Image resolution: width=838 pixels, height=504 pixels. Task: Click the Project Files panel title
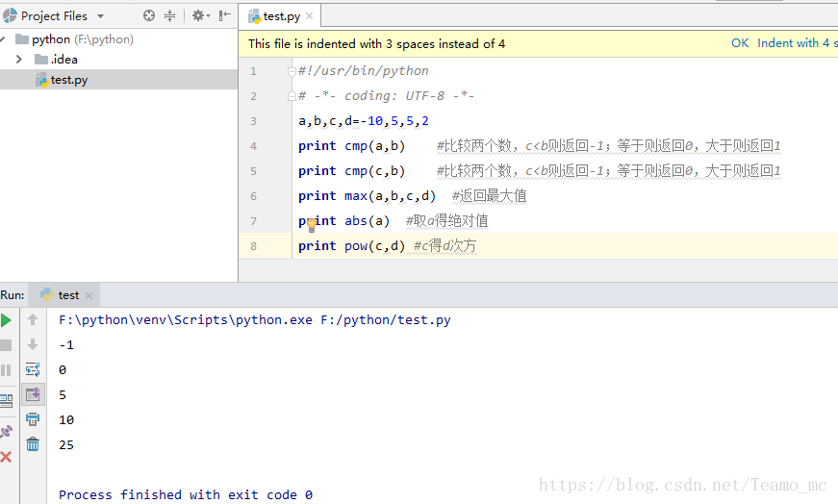coord(54,16)
